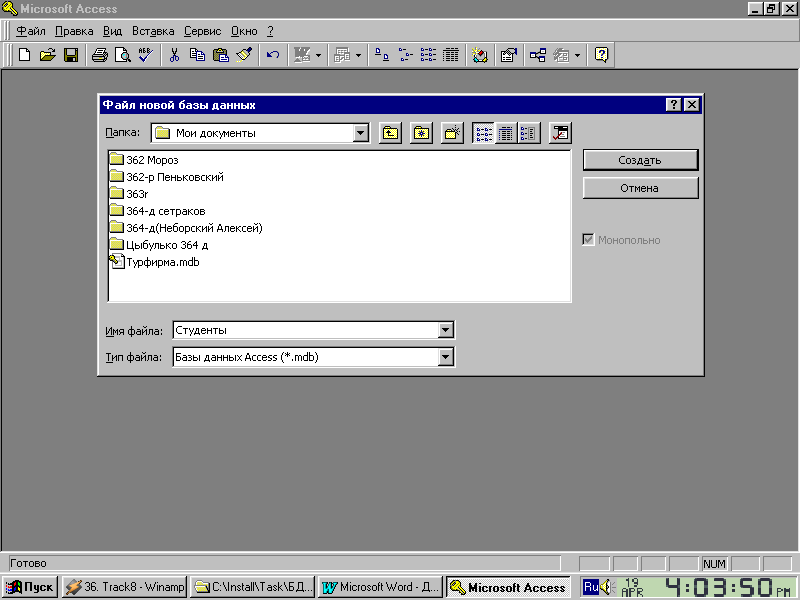Open the Окно menu

244,31
